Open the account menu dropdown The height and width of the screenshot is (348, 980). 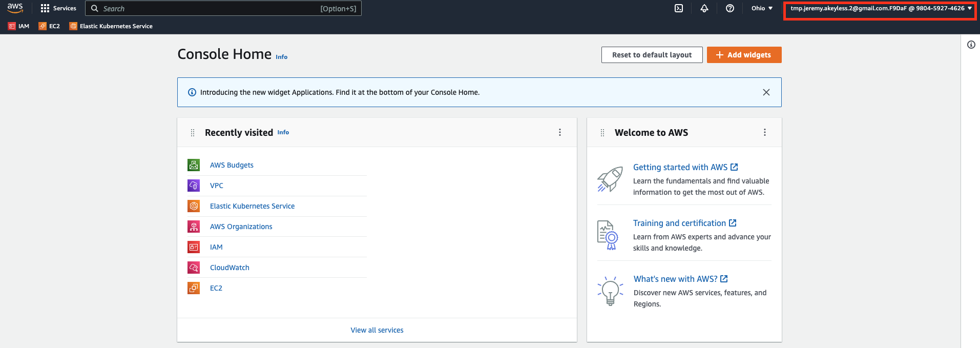pyautogui.click(x=881, y=8)
